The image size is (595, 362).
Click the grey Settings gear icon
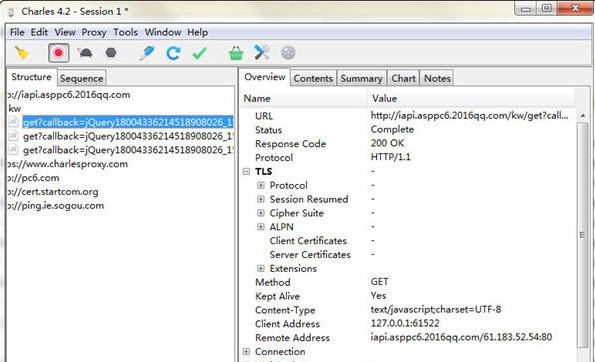(288, 53)
